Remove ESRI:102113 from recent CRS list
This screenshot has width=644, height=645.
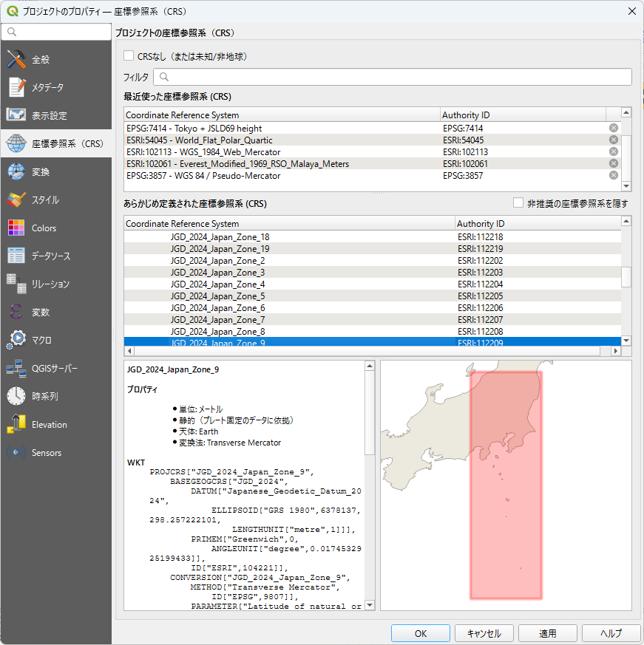[x=613, y=151]
